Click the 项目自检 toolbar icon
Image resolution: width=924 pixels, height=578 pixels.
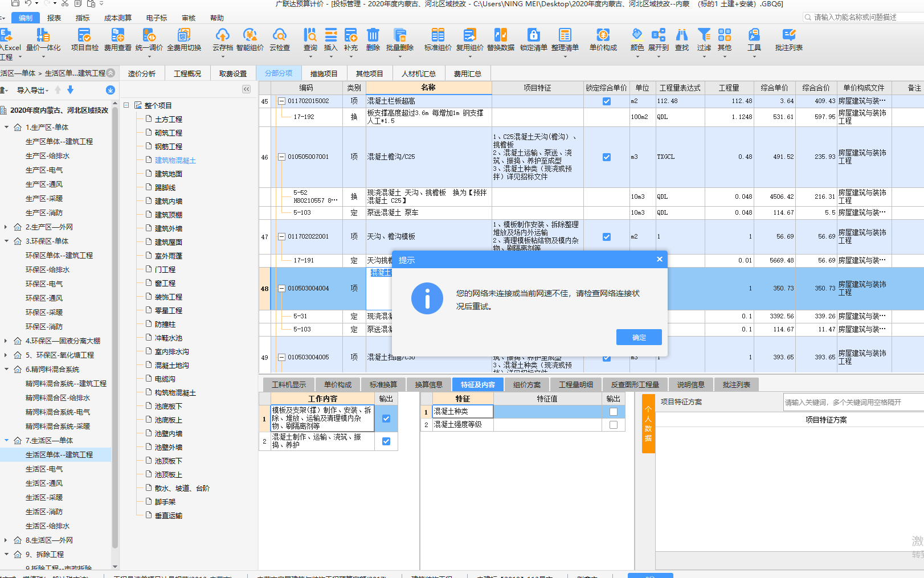coord(84,39)
